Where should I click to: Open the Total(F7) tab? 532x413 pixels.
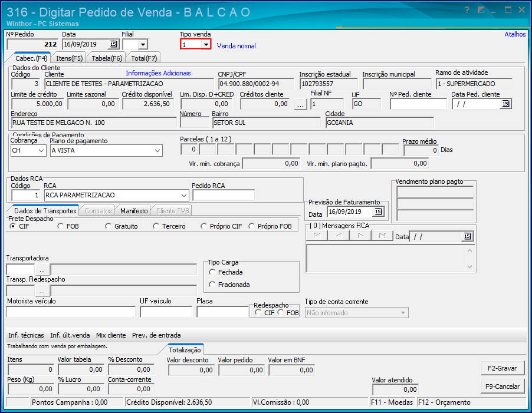point(144,58)
